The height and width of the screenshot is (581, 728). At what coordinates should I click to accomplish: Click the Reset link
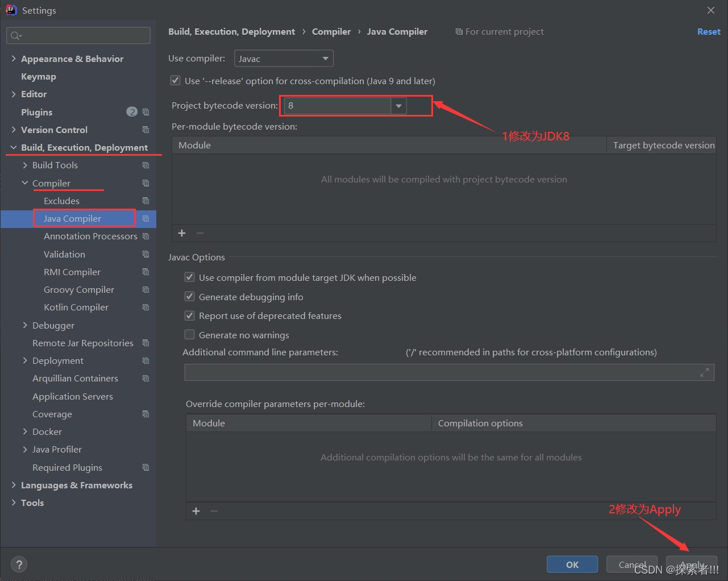(x=709, y=31)
